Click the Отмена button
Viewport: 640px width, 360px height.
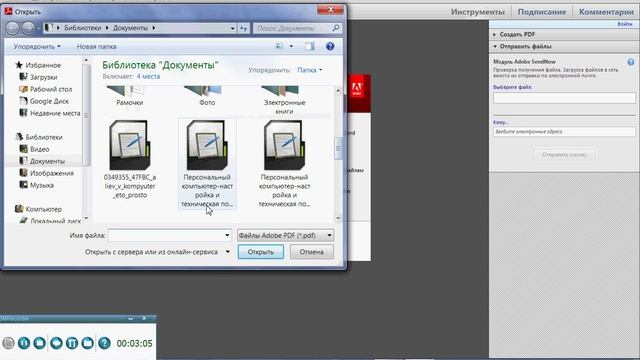311,252
